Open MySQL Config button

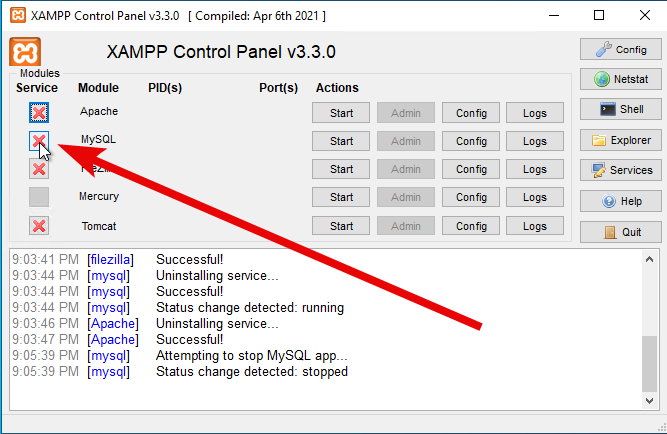(471, 141)
